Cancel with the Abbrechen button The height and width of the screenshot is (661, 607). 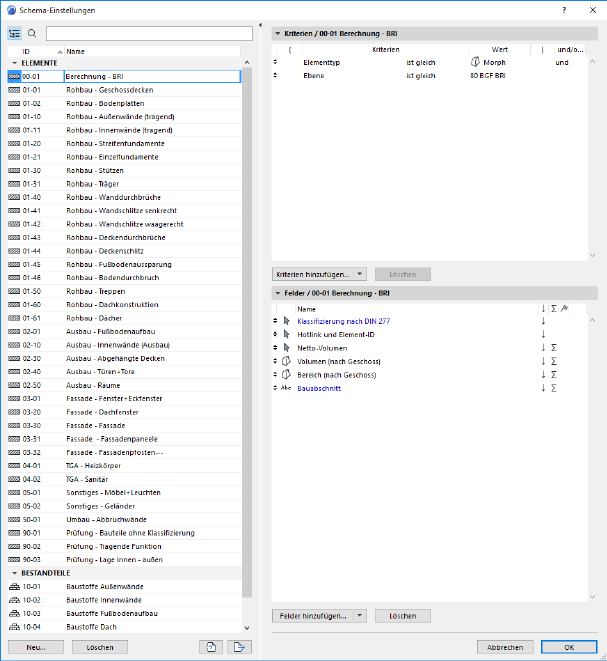tap(505, 647)
